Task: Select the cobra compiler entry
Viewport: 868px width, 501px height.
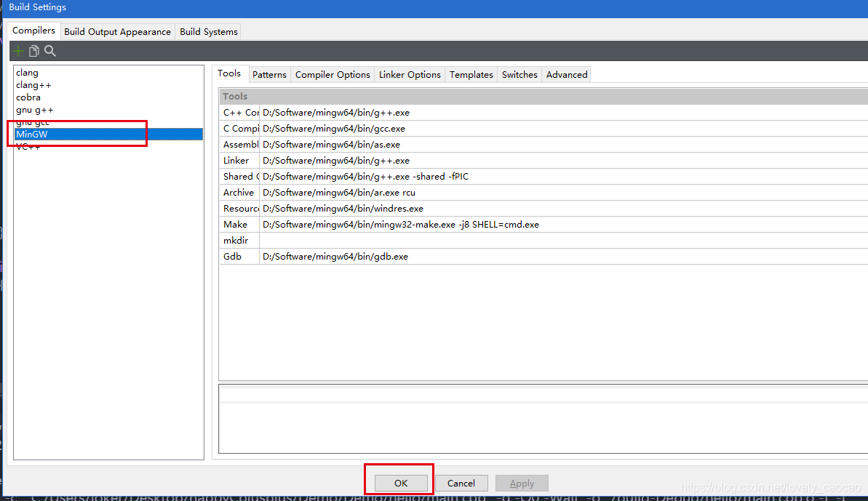Action: (x=28, y=97)
